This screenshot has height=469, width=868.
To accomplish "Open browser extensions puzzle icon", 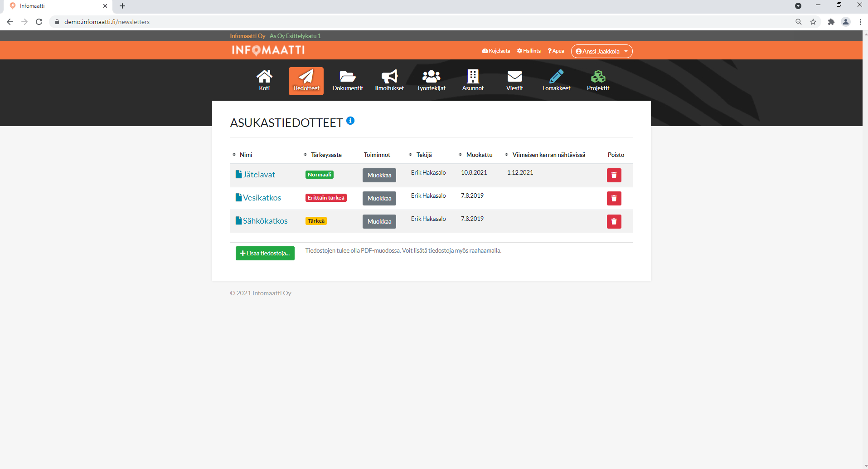I will pos(831,22).
